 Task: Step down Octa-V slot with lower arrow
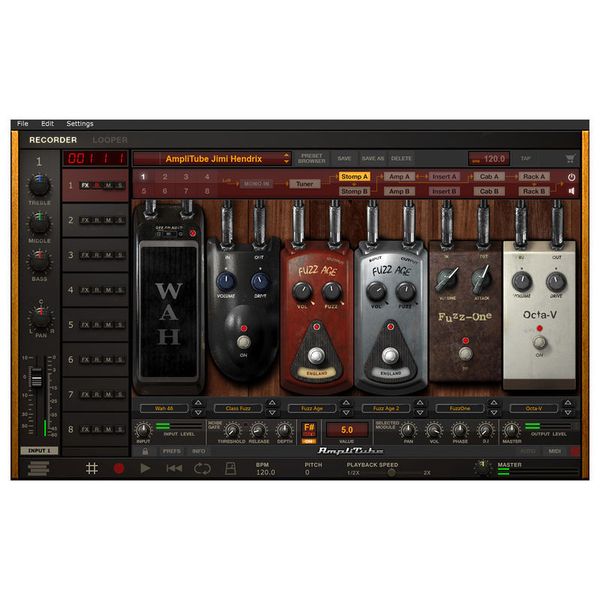click(x=568, y=413)
